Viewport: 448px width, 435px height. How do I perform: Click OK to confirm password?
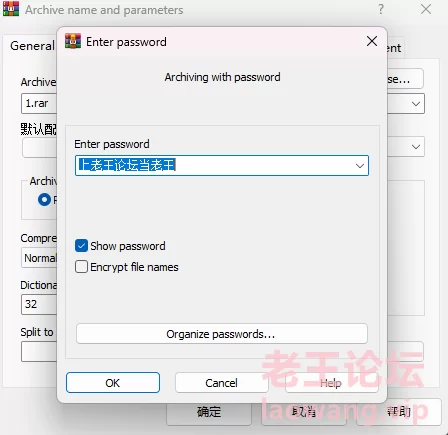click(113, 383)
